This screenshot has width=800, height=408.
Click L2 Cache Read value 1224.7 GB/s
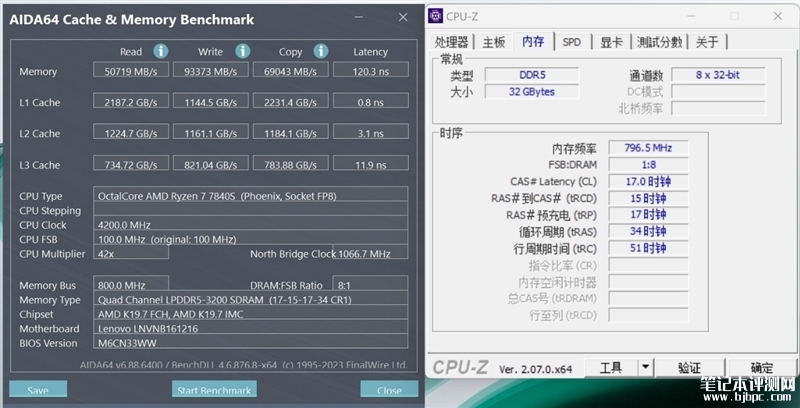[131, 132]
